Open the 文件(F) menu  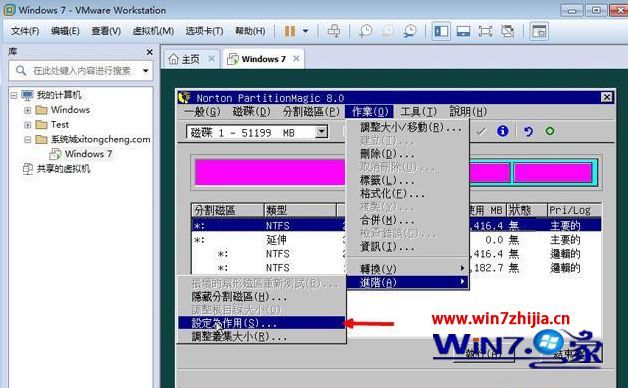25,31
